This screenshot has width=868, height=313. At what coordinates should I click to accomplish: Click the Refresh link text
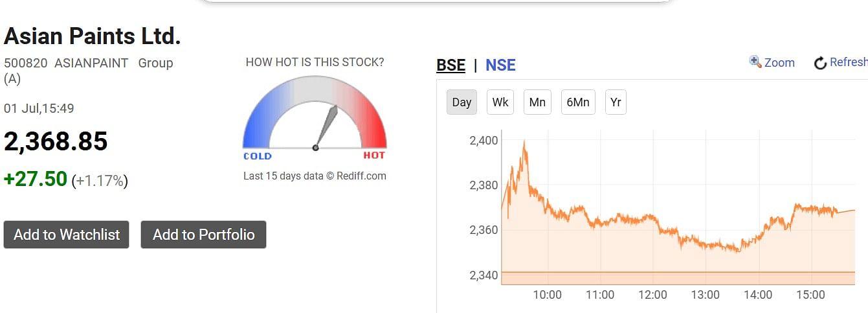tap(849, 62)
